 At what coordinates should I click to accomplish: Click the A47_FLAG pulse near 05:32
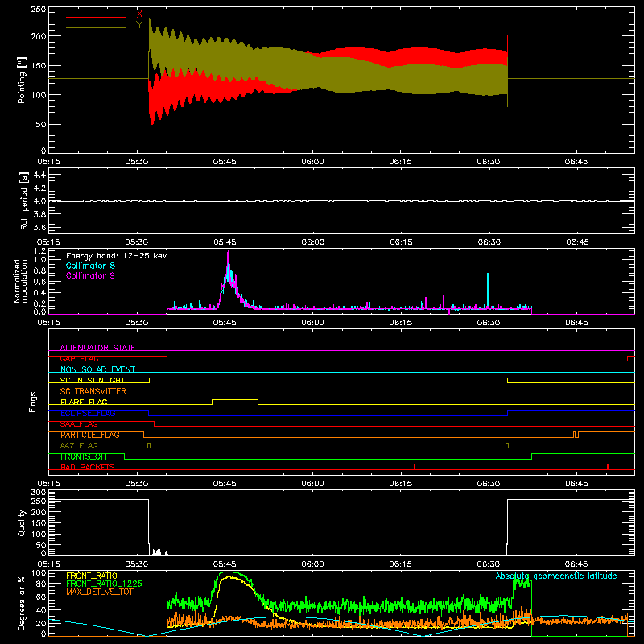149,445
